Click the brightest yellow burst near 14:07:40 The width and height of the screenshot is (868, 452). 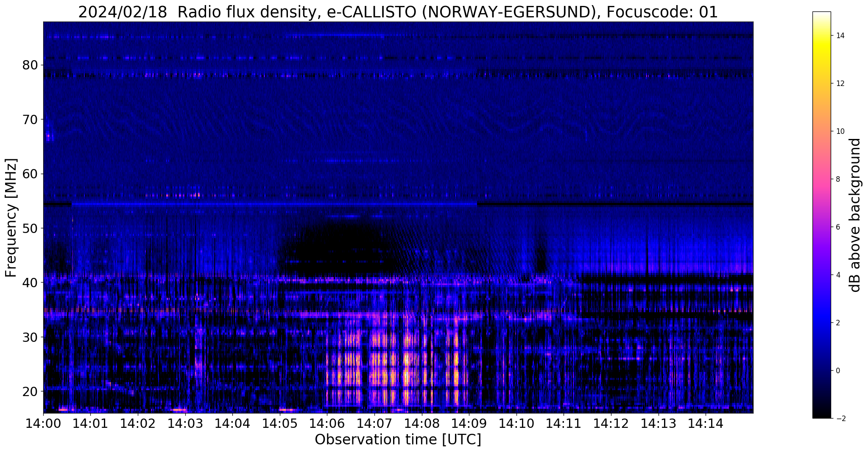pos(408,369)
